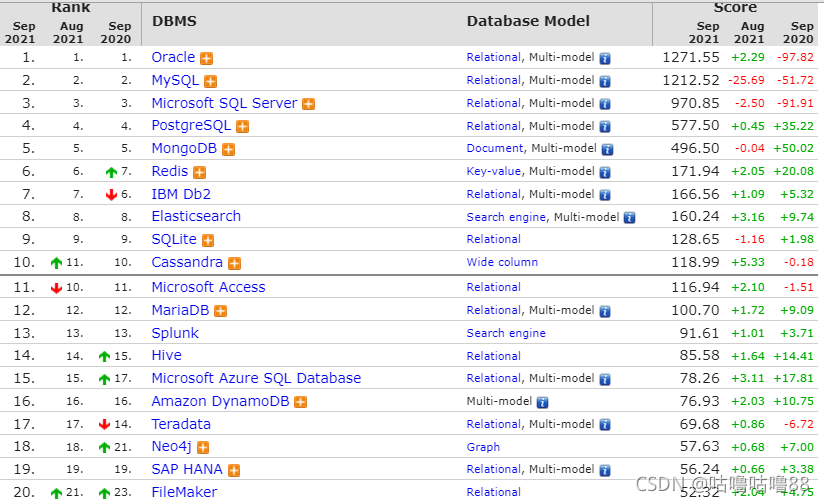Open the Microsoft SQL Server link
This screenshot has height=502, width=824.
coord(224,103)
